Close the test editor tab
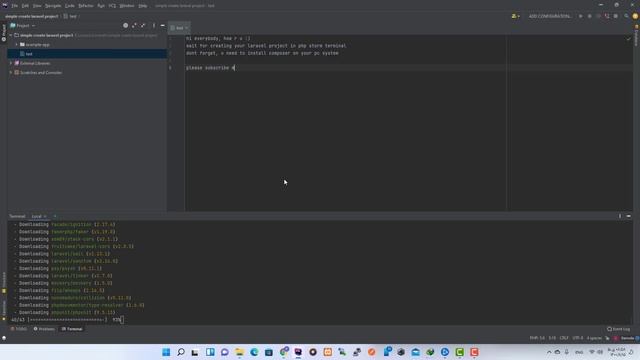The width and height of the screenshot is (640, 360). [187, 28]
